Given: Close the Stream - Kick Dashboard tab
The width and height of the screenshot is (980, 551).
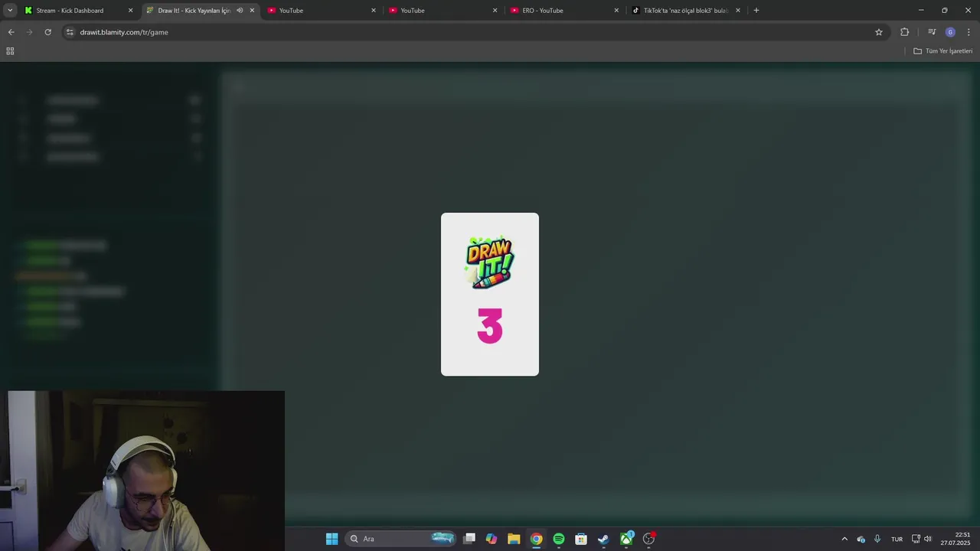Looking at the screenshot, I should [x=130, y=11].
